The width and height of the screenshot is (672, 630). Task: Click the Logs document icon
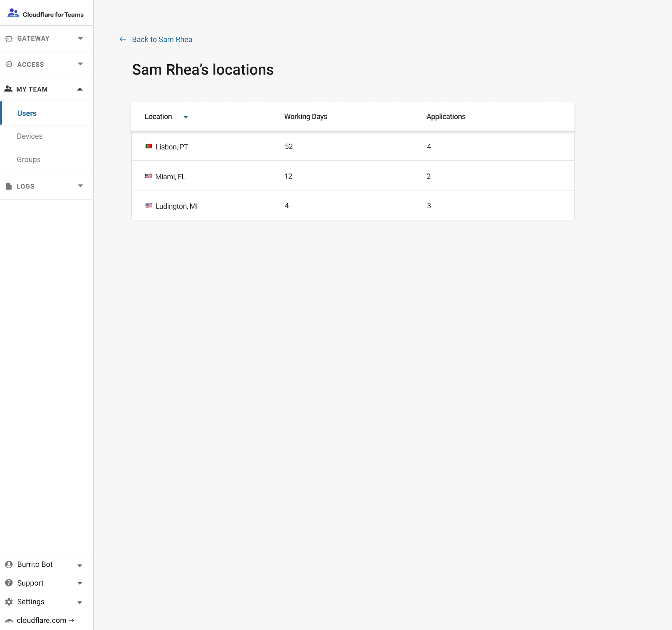click(9, 186)
